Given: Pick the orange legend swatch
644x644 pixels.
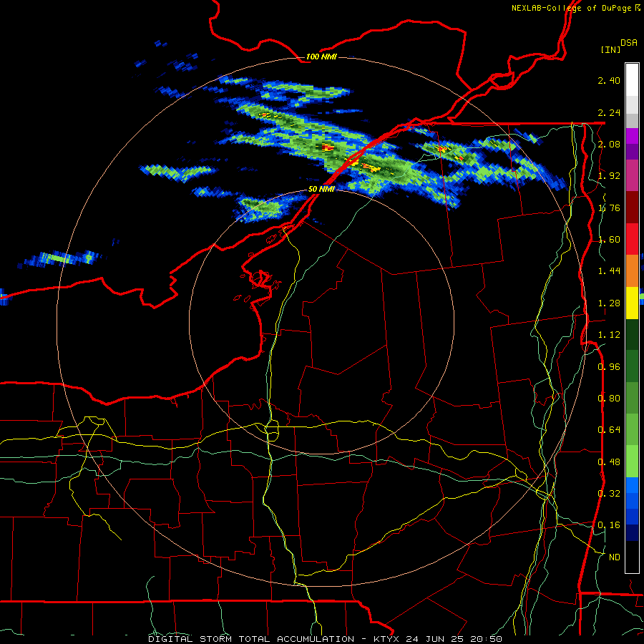Looking at the screenshot, I should [632, 271].
